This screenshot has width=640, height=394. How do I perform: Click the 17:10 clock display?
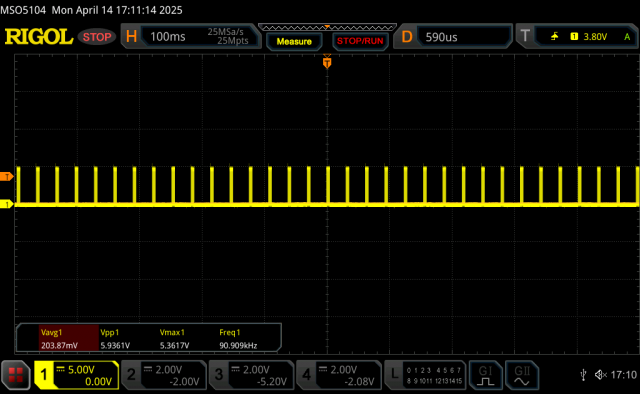(x=623, y=374)
